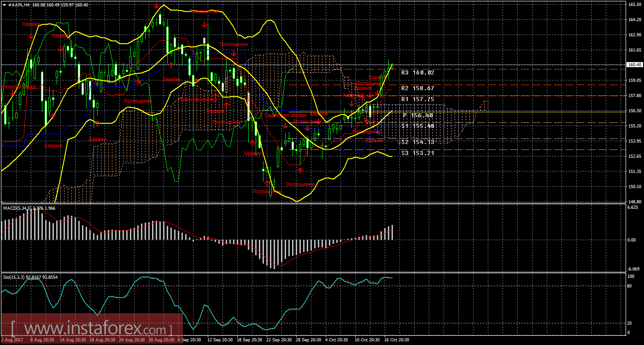
Task: Select the R2 158.67 resistance label
Action: coord(417,88)
